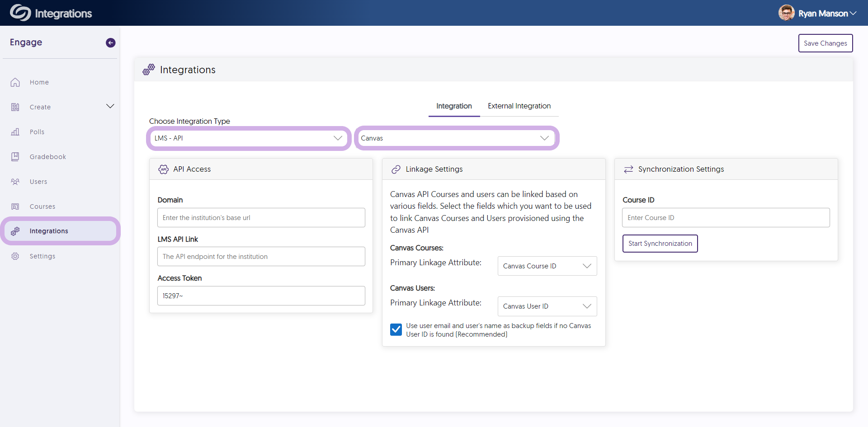868x427 pixels.
Task: Click the Course ID field label
Action: [x=638, y=200]
